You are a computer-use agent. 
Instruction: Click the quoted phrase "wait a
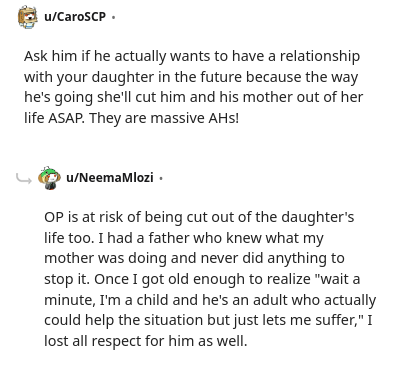pos(338,279)
